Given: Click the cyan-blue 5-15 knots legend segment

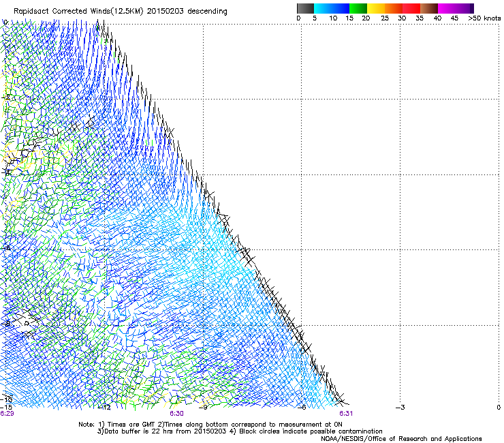Looking at the screenshot, I should [332, 8].
